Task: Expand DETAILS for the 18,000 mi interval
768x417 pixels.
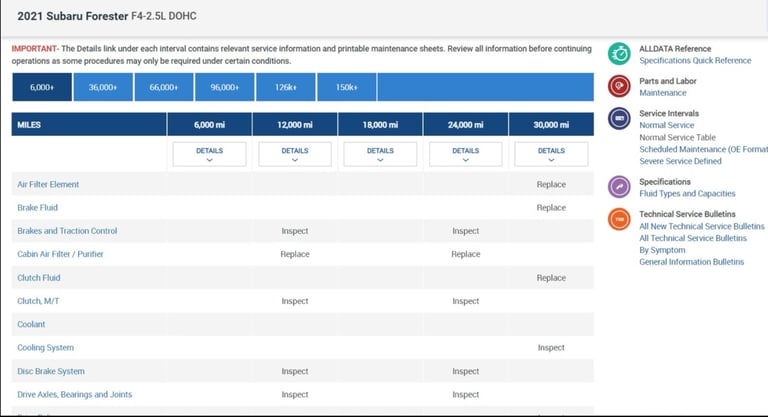Action: tap(380, 154)
